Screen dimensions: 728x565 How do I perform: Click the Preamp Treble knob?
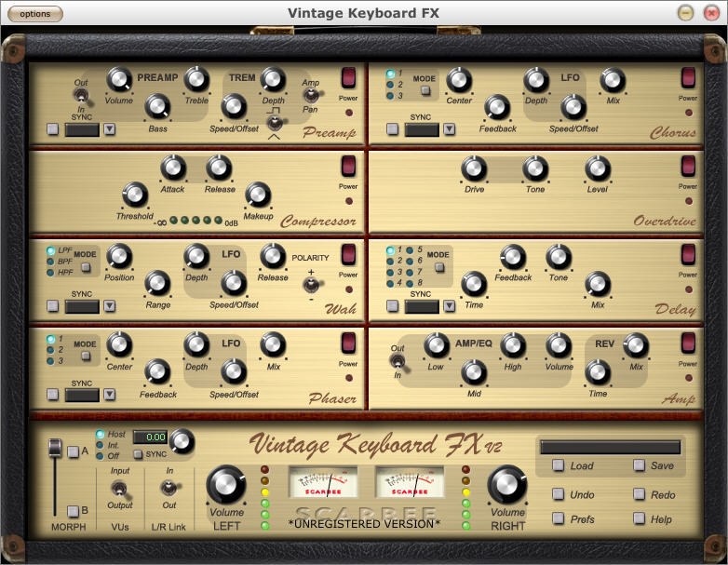click(x=196, y=79)
